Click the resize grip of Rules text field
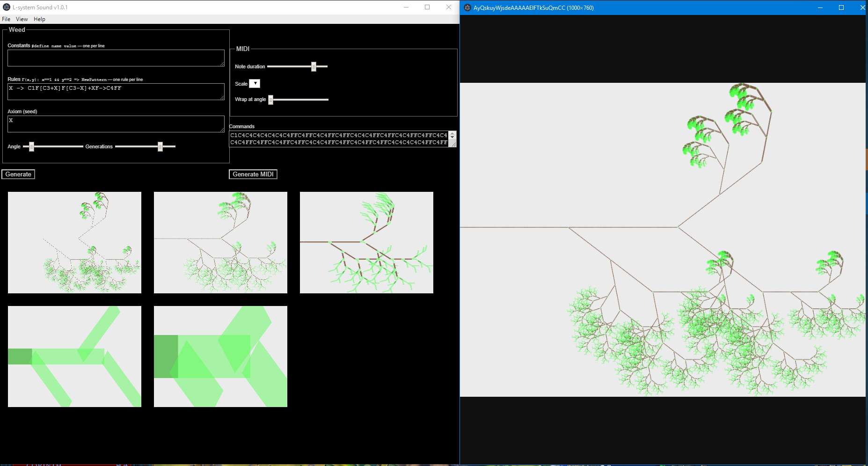This screenshot has width=868, height=466. [x=222, y=97]
